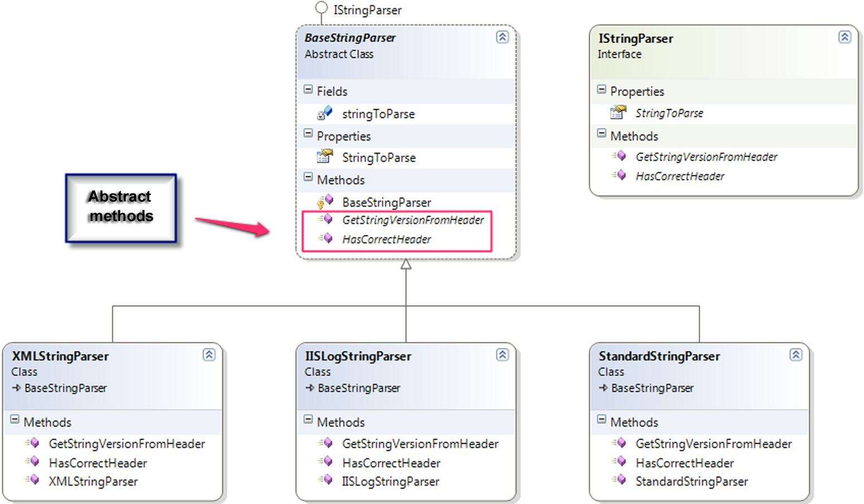Collapse Properties section in IStringParser interface
The width and height of the screenshot is (864, 504).
[601, 89]
